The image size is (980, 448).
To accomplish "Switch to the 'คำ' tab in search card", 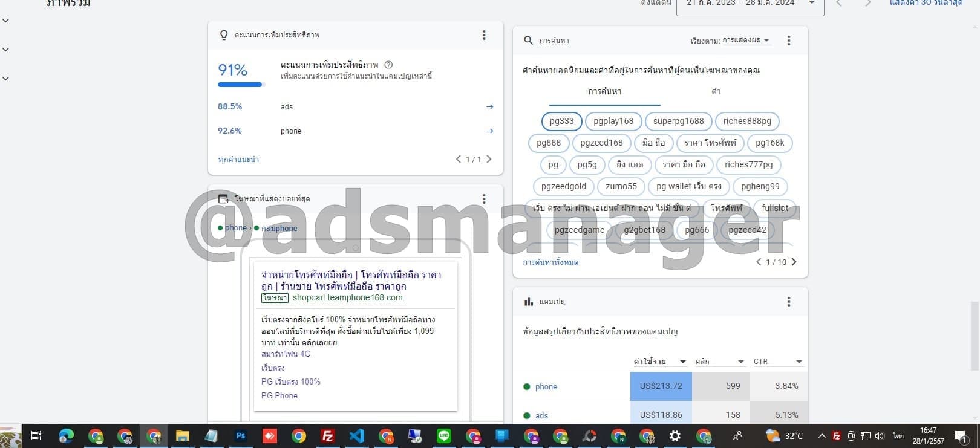I will (x=716, y=92).
